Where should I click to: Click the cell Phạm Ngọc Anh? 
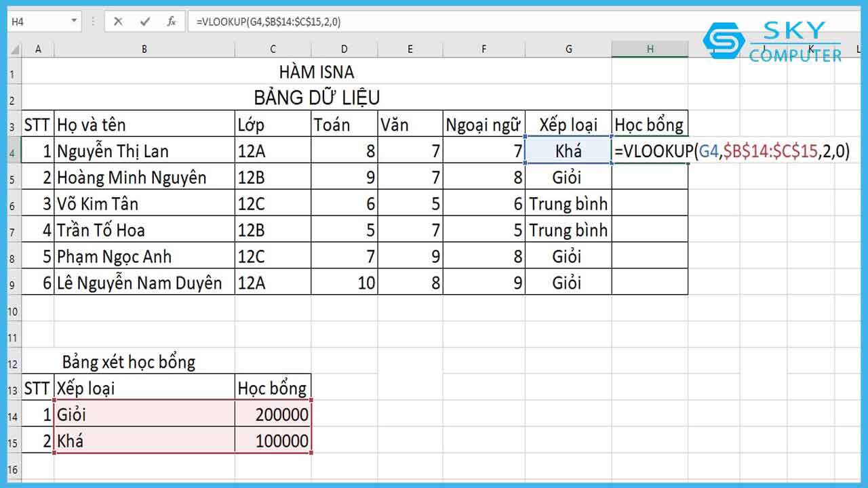[x=144, y=256]
